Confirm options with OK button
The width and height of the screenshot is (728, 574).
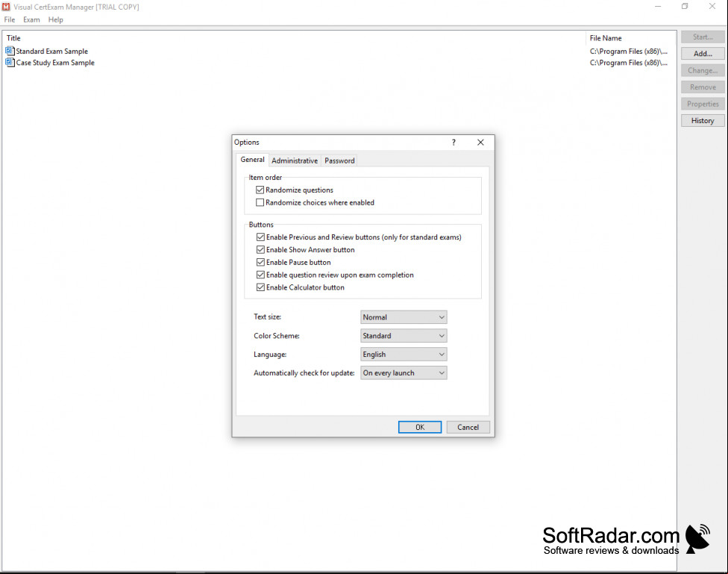click(420, 427)
